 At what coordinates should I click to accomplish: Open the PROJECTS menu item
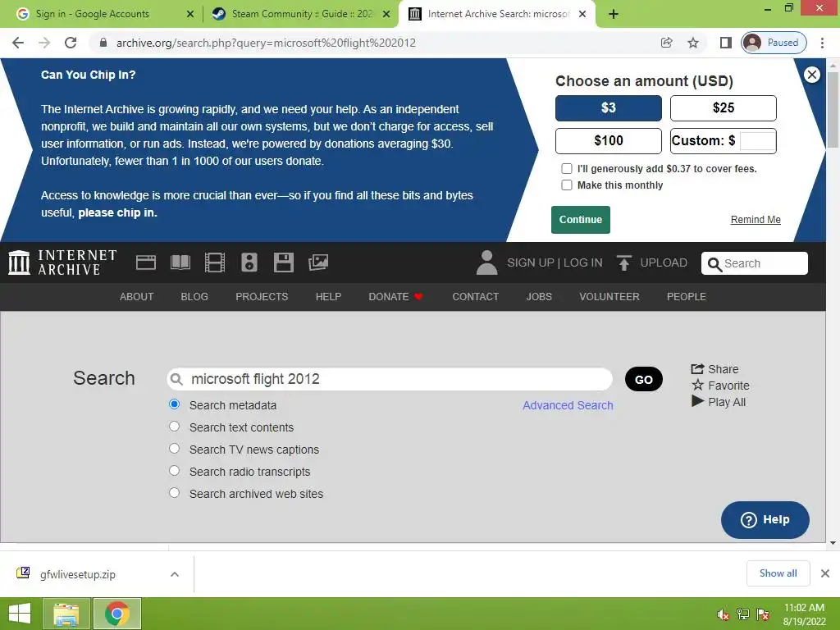[262, 297]
